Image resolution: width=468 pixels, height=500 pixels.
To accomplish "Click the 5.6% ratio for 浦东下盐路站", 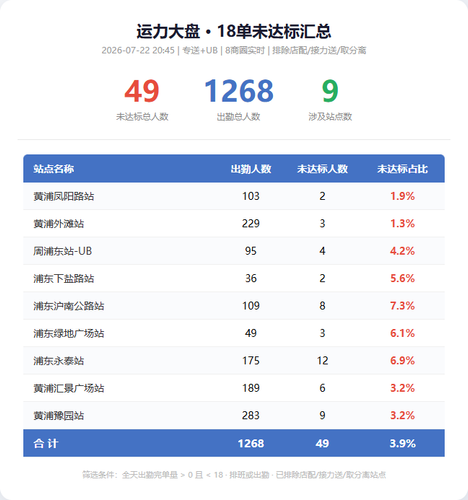I will 402,278.
